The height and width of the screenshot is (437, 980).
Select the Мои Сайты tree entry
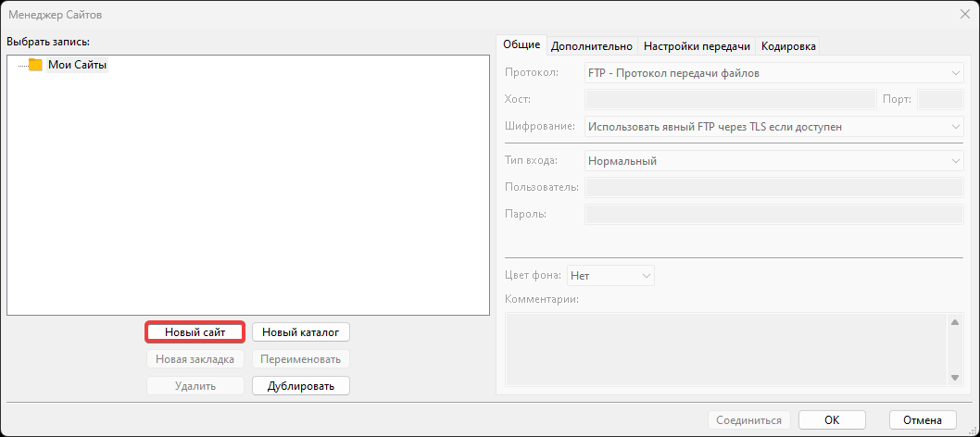coord(78,65)
